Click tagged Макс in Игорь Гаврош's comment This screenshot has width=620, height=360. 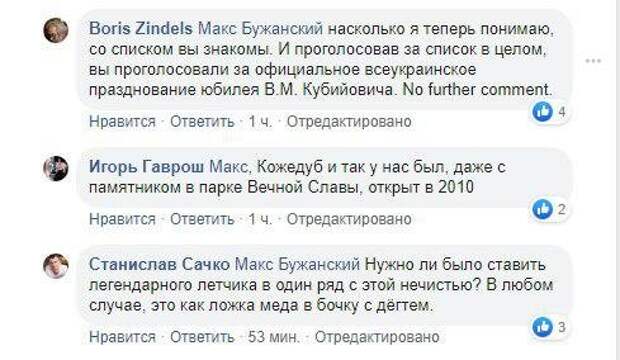pyautogui.click(x=228, y=167)
